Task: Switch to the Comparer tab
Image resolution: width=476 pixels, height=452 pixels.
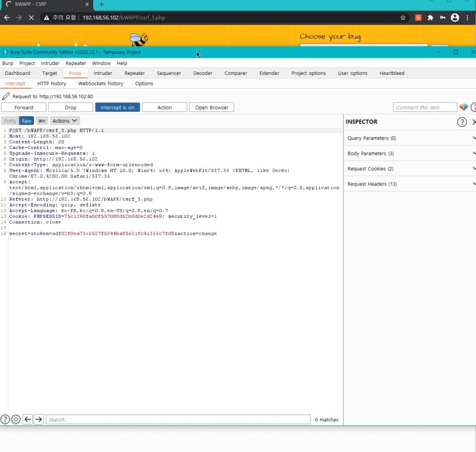Action: pyautogui.click(x=236, y=73)
